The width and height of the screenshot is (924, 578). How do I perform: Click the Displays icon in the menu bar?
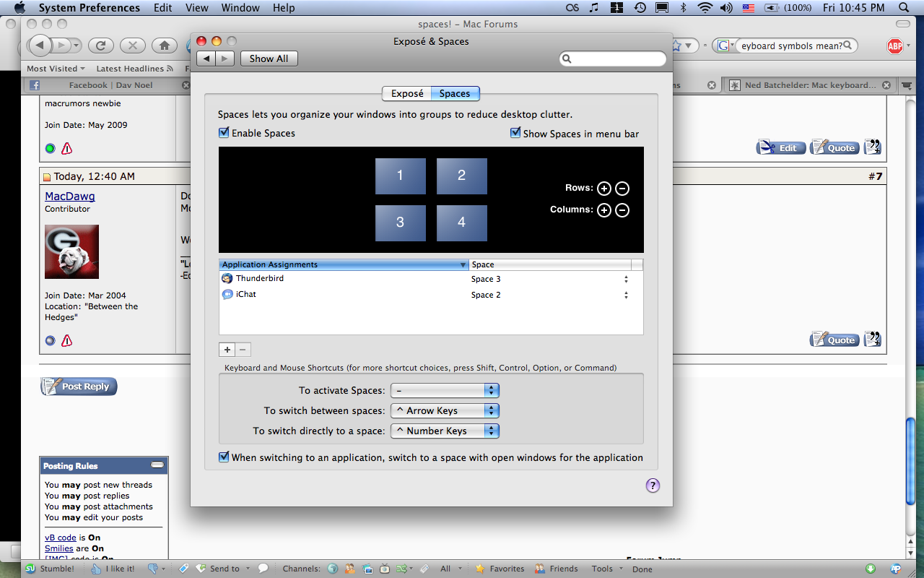(x=661, y=8)
